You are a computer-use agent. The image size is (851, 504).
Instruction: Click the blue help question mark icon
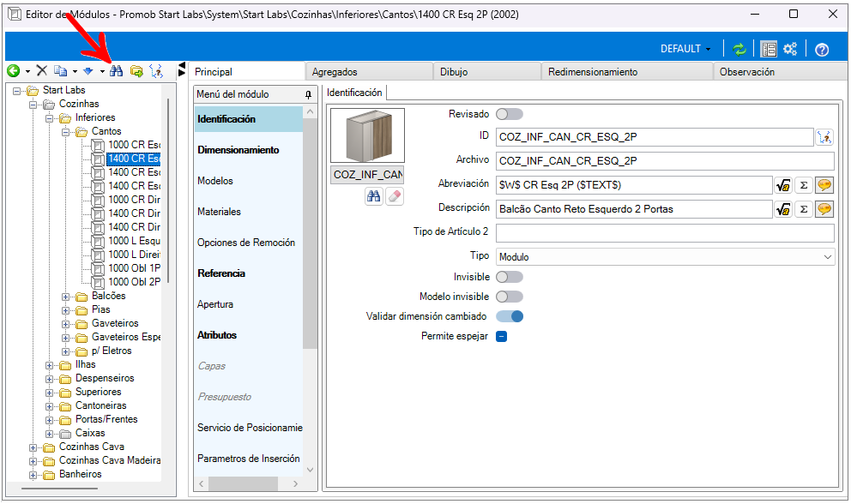tap(822, 49)
